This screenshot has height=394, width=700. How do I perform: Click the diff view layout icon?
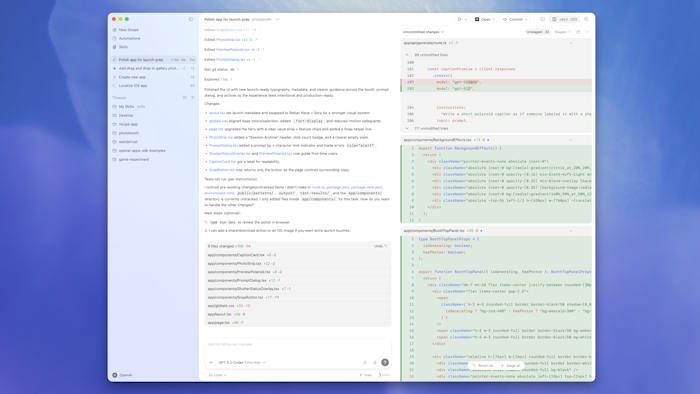(578, 32)
